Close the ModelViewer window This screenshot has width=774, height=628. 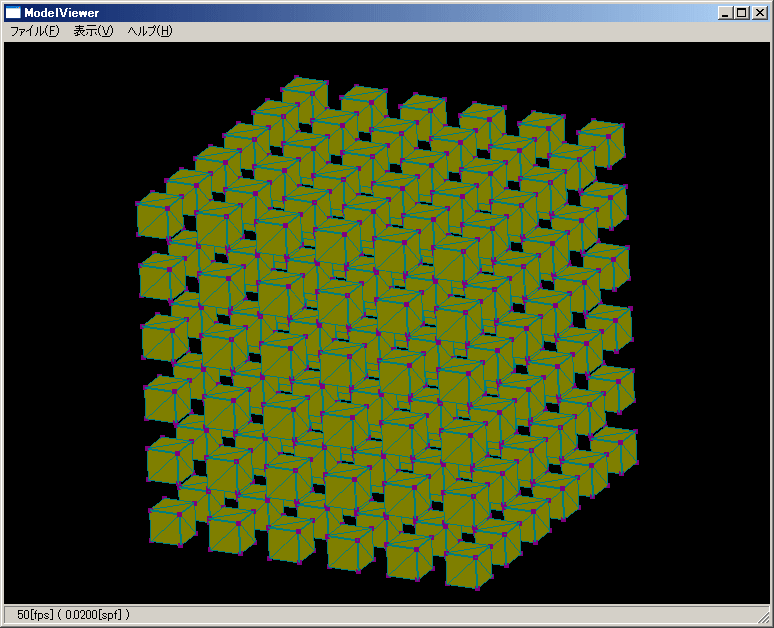759,13
